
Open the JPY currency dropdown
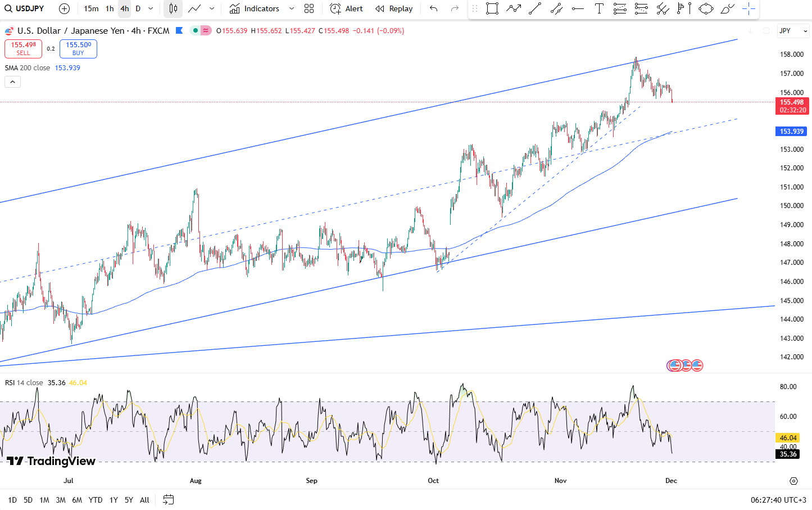[793, 31]
